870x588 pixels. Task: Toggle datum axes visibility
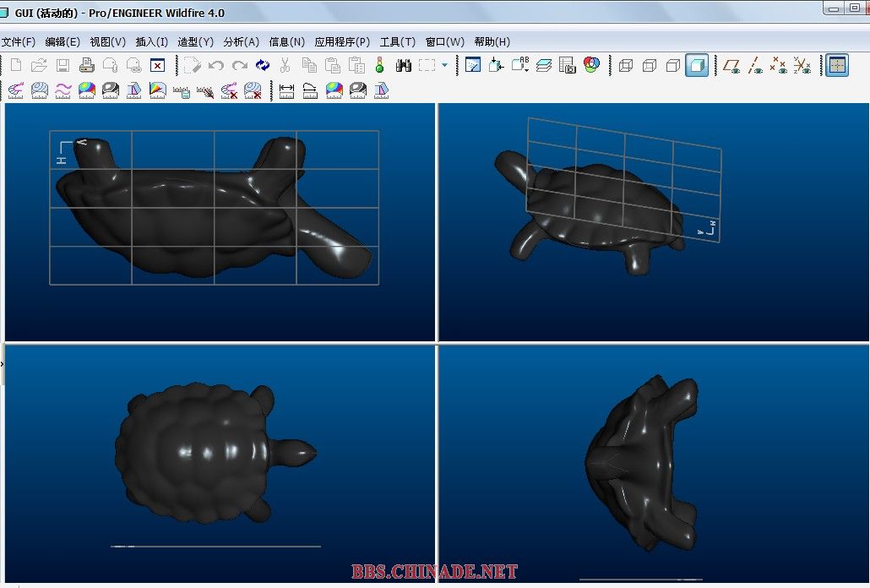point(754,65)
